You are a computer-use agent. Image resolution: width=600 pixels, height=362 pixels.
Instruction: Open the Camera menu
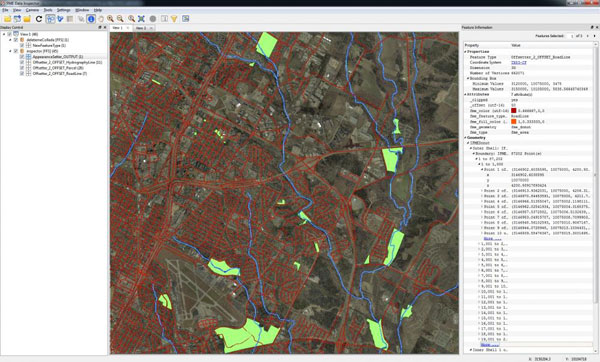33,10
